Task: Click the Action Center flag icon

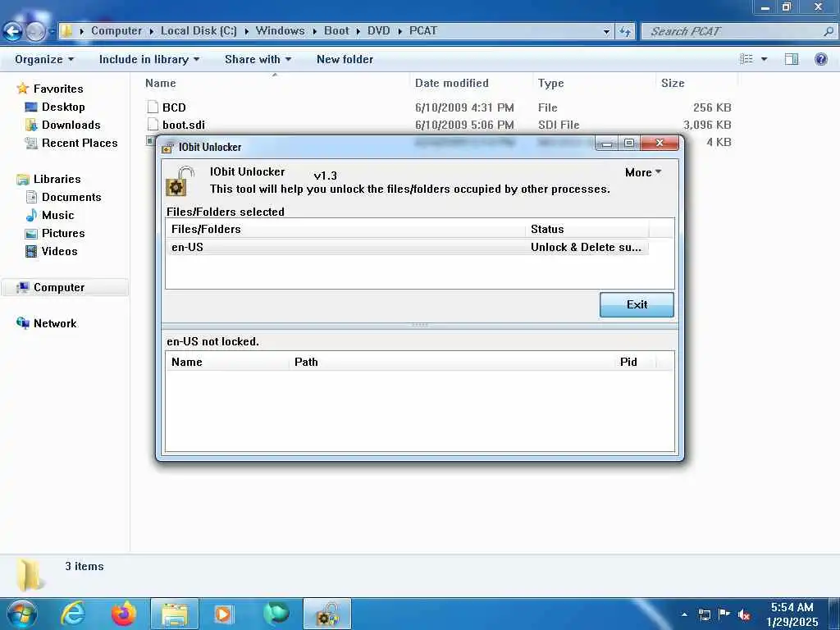Action: pyautogui.click(x=724, y=614)
